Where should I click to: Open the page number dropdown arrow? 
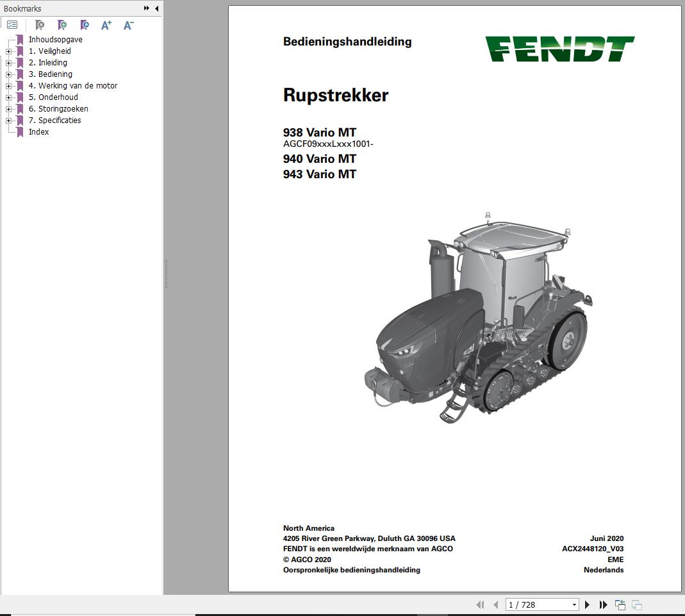(575, 604)
